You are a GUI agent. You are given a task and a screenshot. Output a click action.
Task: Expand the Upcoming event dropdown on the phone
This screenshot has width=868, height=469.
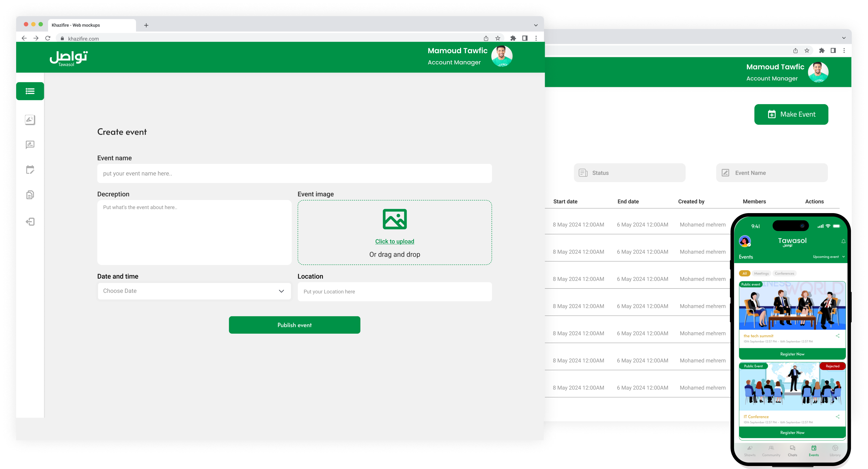(x=829, y=257)
